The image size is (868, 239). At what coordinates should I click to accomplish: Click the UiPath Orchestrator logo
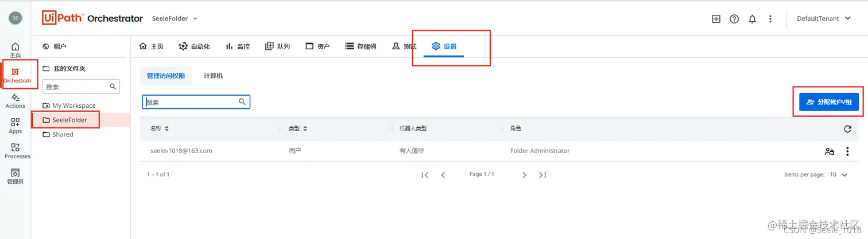coord(92,18)
